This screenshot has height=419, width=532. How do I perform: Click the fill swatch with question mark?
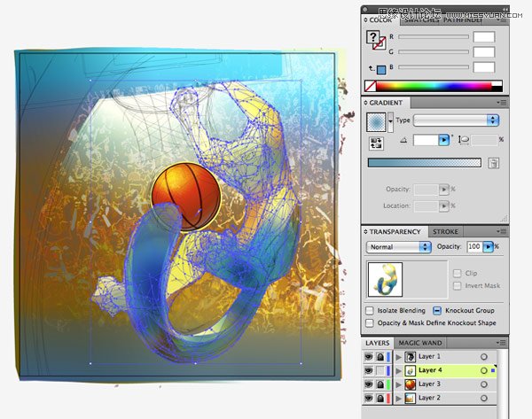coord(373,36)
